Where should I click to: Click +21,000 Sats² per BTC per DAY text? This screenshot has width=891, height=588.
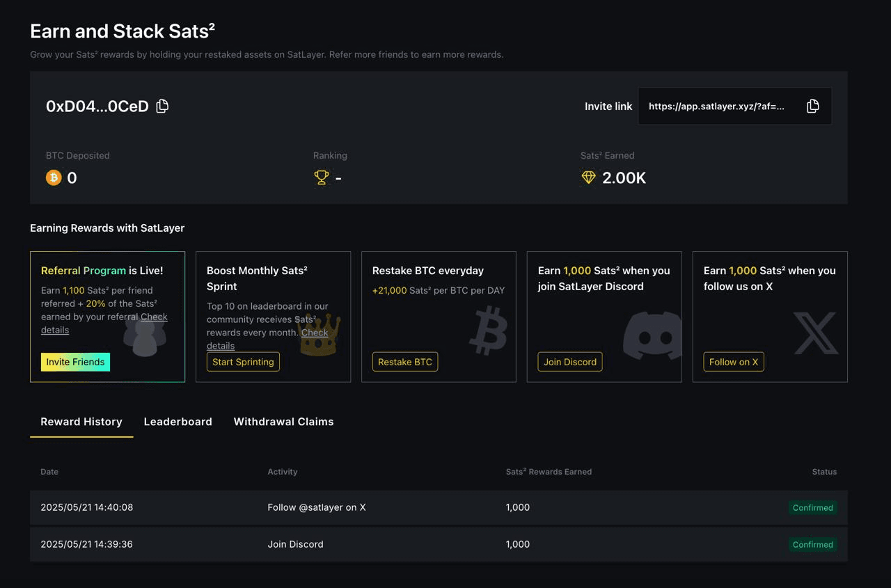pos(439,290)
